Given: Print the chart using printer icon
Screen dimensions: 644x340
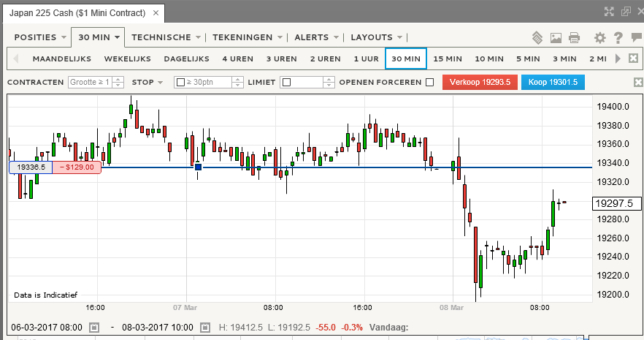Looking at the screenshot, I should pos(574,38).
